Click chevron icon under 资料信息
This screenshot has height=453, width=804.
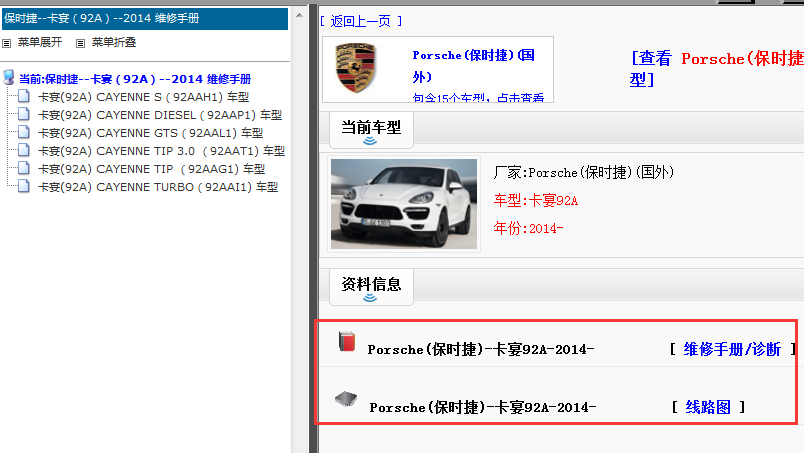coord(370,298)
